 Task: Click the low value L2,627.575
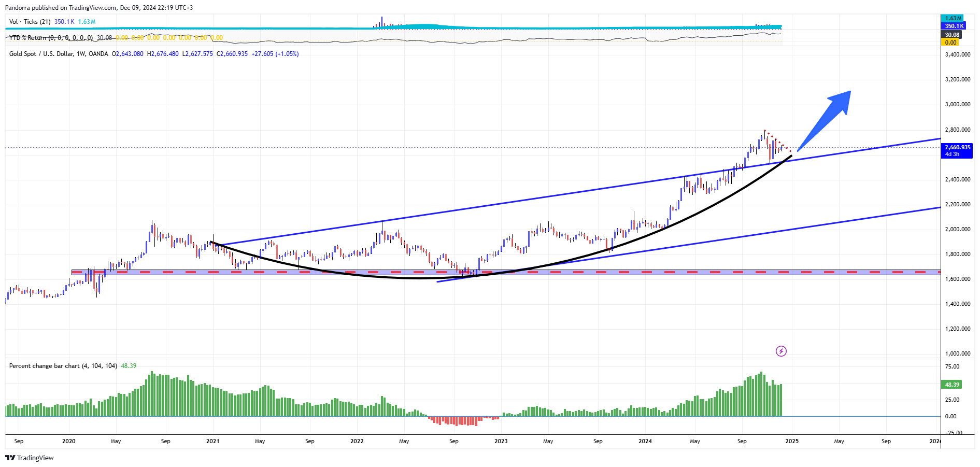pyautogui.click(x=197, y=54)
